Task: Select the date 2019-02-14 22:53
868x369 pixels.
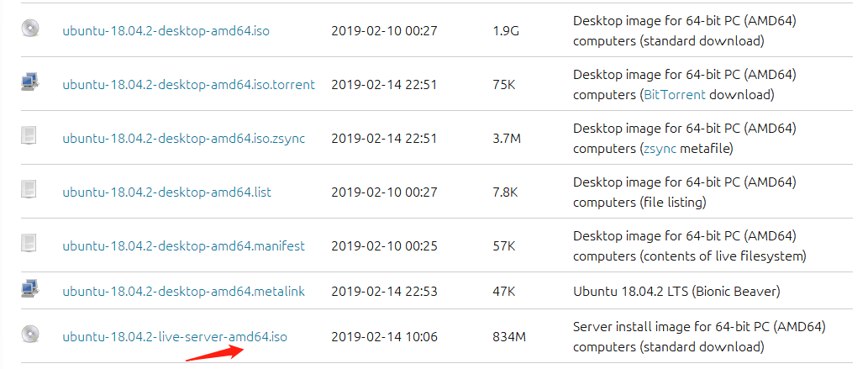Action: coord(384,292)
